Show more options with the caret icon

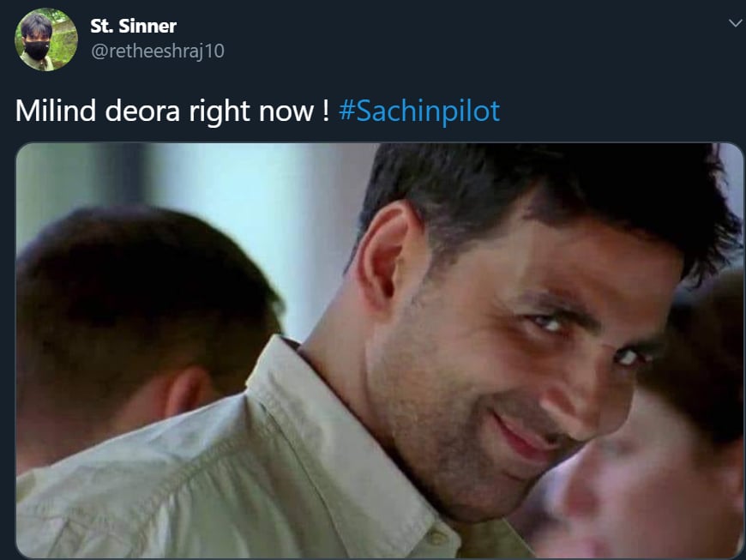734,23
